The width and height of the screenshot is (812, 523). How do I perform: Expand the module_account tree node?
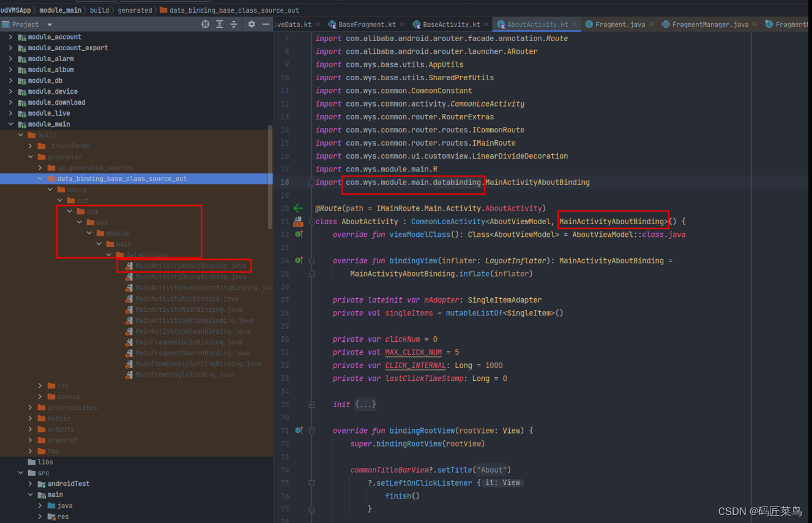coord(10,37)
